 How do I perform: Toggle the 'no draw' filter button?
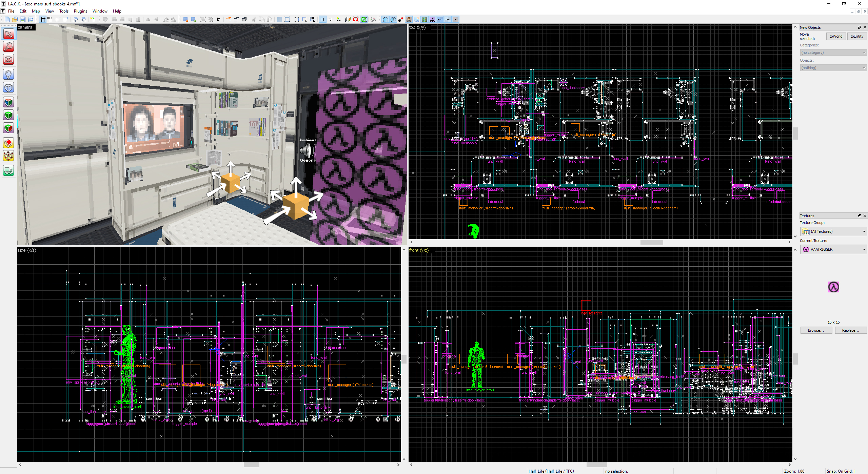pyautogui.click(x=432, y=19)
